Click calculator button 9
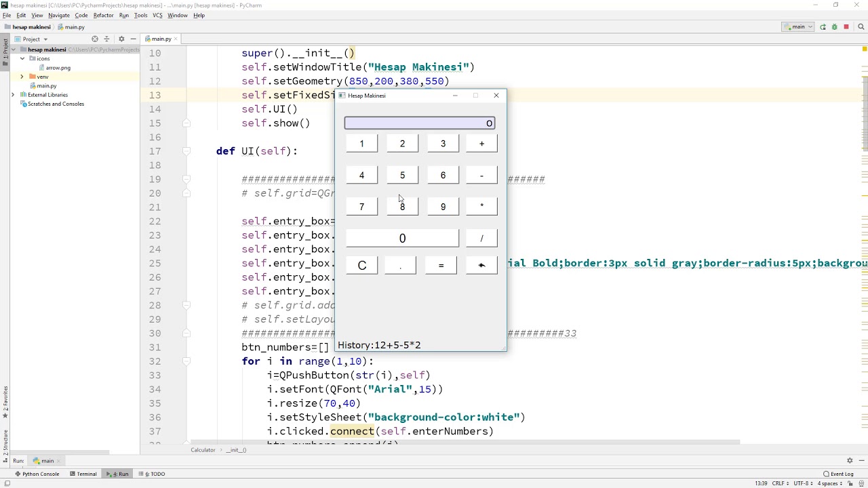 pos(443,207)
